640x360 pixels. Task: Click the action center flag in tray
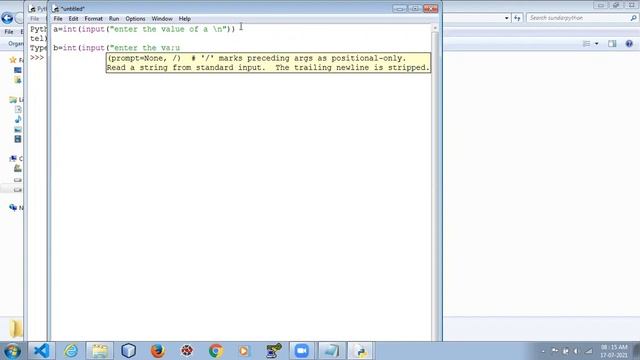555,351
